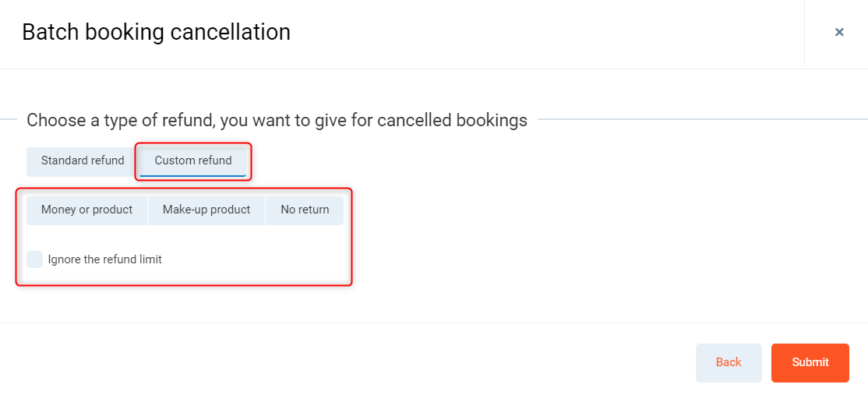Submit the batch cancellation

click(x=810, y=363)
